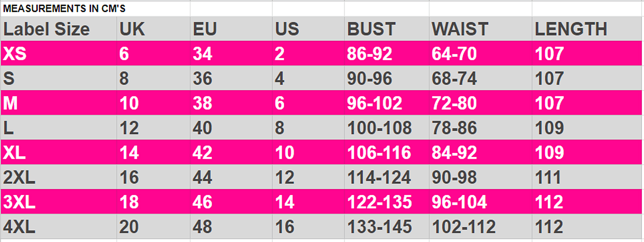This screenshot has width=644, height=242.
Task: Select the waist cell reading 84-92
Action: [x=481, y=152]
